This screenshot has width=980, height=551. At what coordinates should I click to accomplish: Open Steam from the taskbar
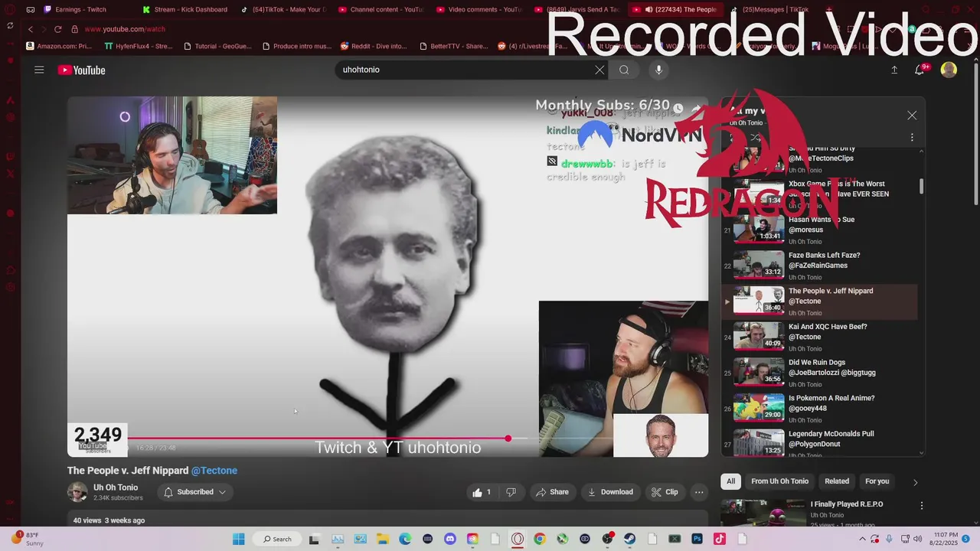(x=630, y=539)
